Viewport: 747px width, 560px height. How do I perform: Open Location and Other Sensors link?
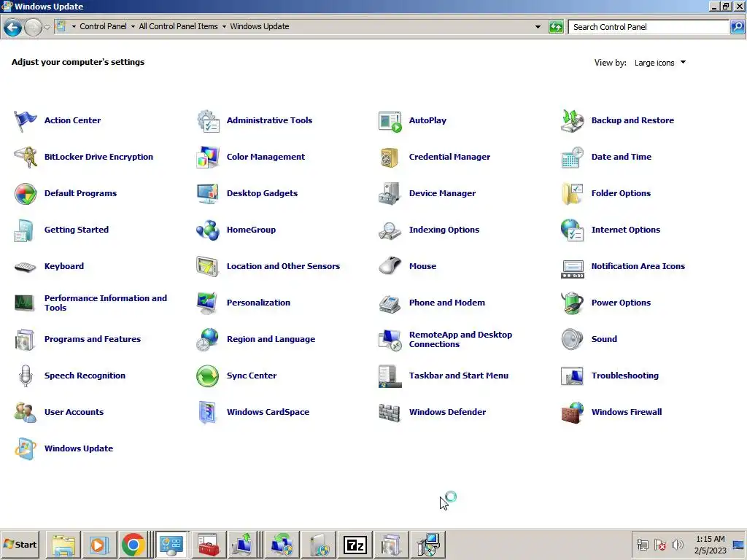(x=283, y=267)
